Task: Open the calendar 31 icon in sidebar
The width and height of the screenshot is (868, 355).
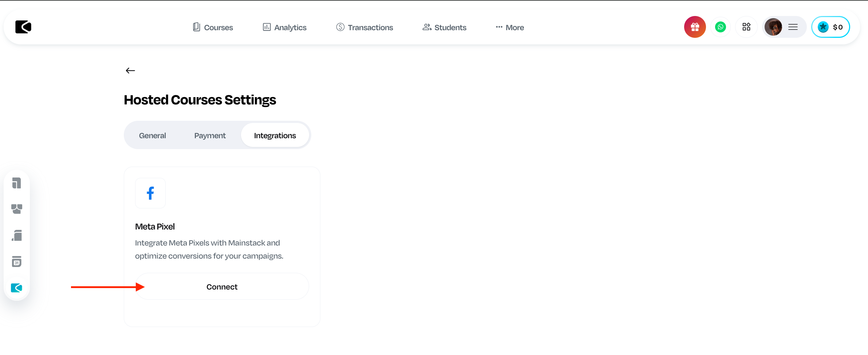Action: click(x=17, y=262)
